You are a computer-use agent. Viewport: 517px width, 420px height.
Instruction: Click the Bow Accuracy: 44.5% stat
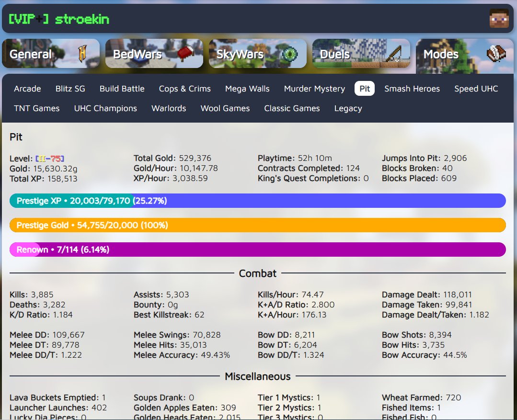425,355
